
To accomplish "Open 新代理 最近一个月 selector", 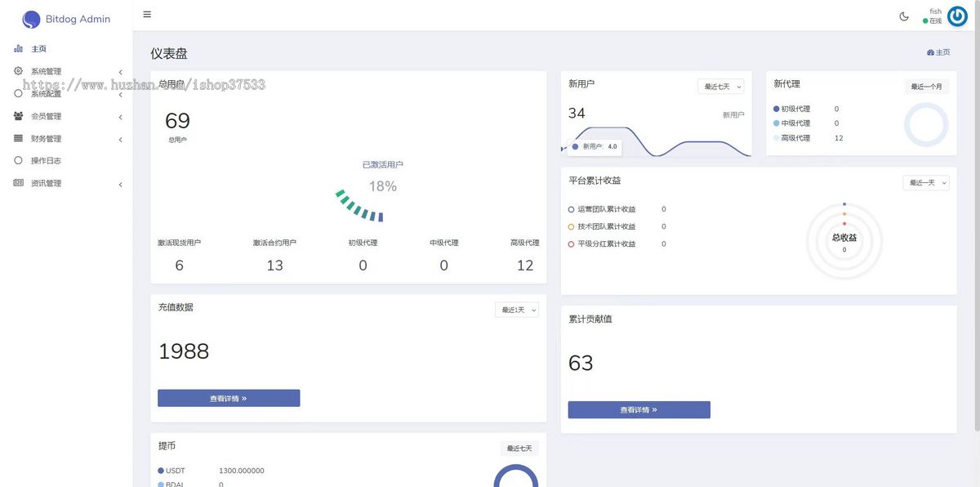I will (x=926, y=87).
